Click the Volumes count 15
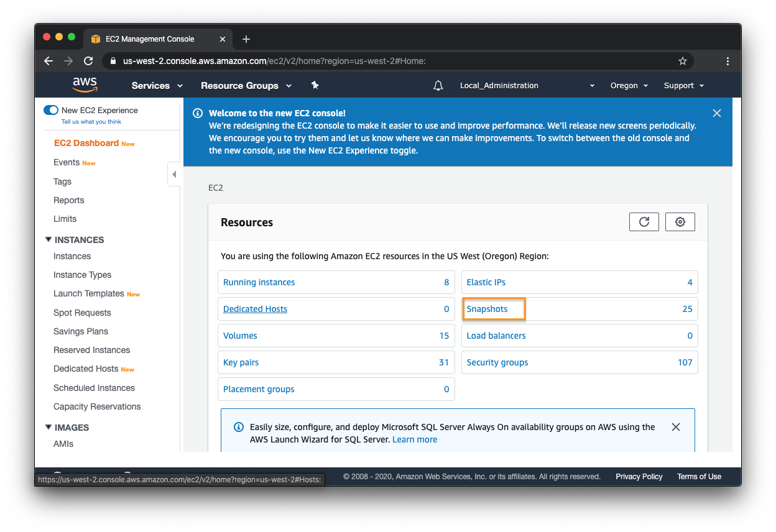776x532 pixels. [x=444, y=336]
